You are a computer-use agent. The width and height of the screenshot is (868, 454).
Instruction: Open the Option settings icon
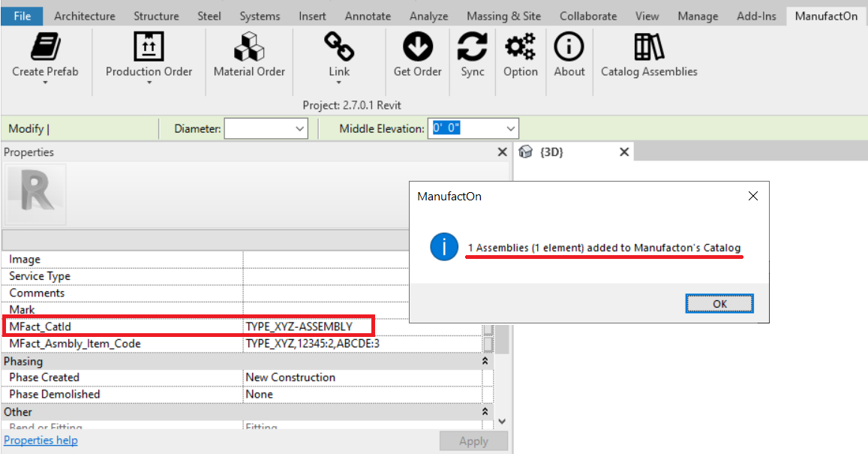pos(520,53)
